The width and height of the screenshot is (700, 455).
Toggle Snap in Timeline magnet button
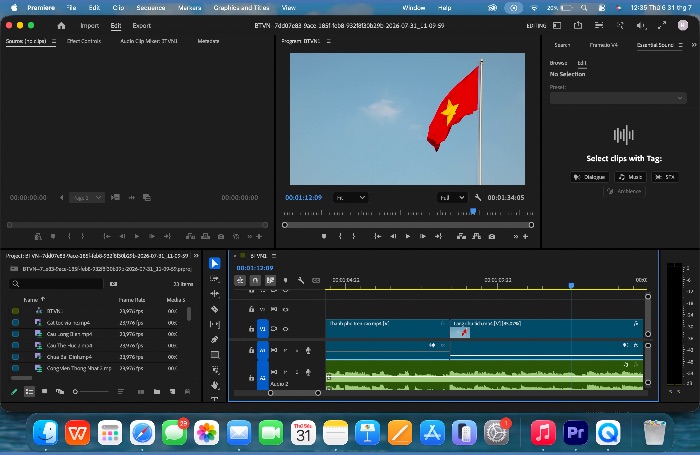point(255,280)
